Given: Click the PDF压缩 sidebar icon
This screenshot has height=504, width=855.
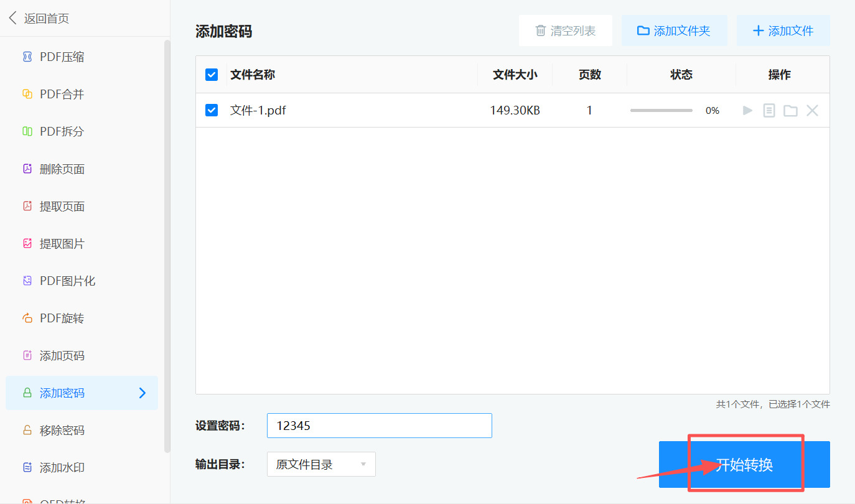Looking at the screenshot, I should pos(27,57).
